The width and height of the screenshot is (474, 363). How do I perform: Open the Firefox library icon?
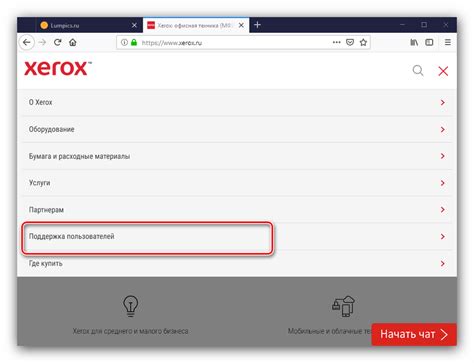coord(414,42)
